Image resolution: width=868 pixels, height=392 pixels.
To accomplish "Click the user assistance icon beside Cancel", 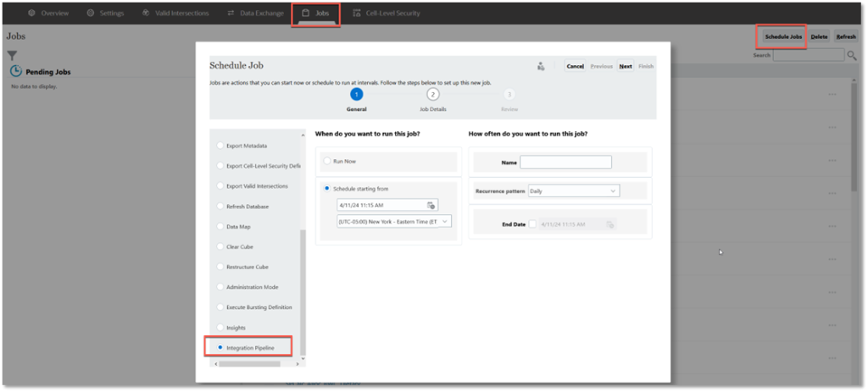I will 541,66.
